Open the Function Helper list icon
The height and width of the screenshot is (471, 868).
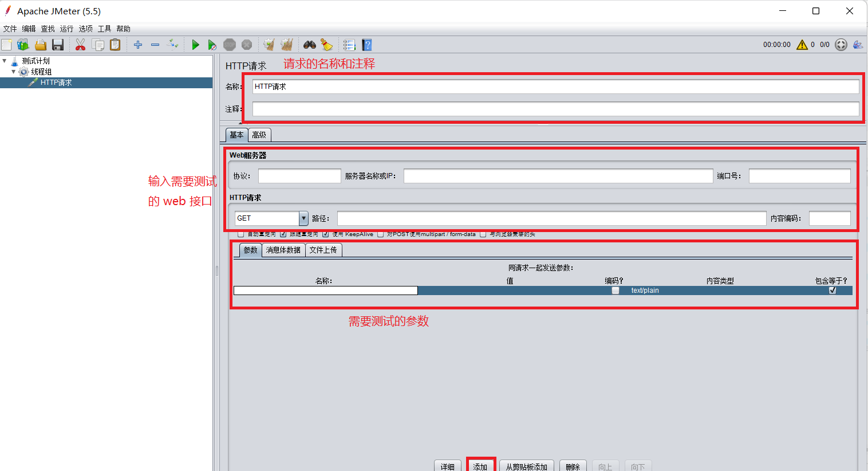pyautogui.click(x=349, y=45)
